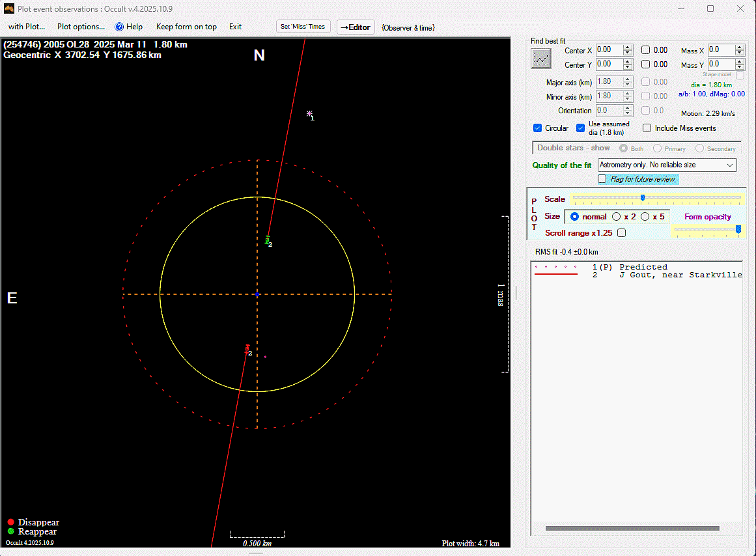Increase Center X with up arrow

pyautogui.click(x=628, y=48)
